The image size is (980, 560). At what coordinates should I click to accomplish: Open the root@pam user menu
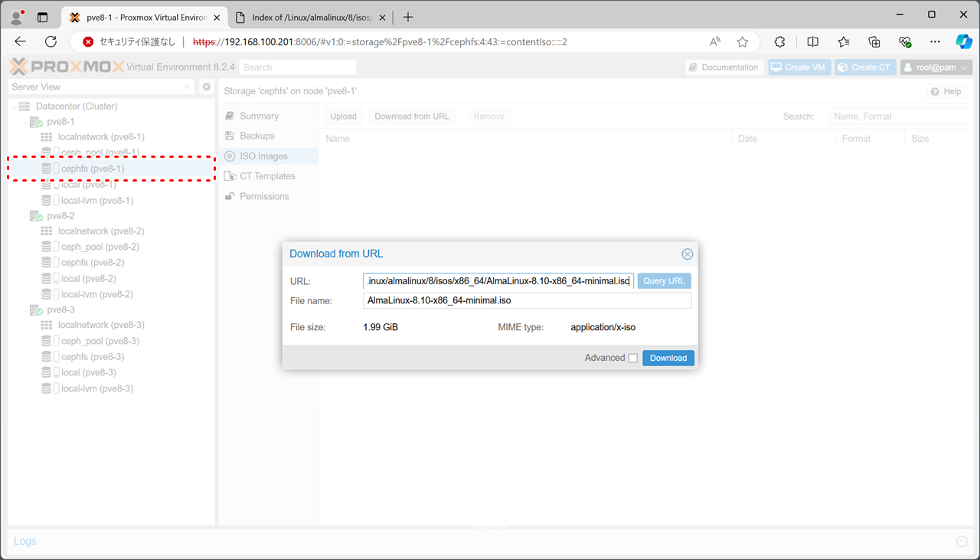point(936,67)
